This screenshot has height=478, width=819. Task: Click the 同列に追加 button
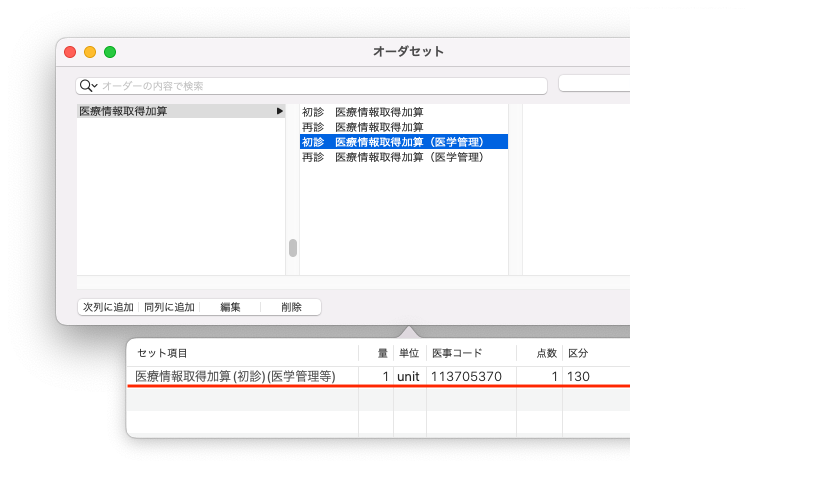click(x=169, y=307)
